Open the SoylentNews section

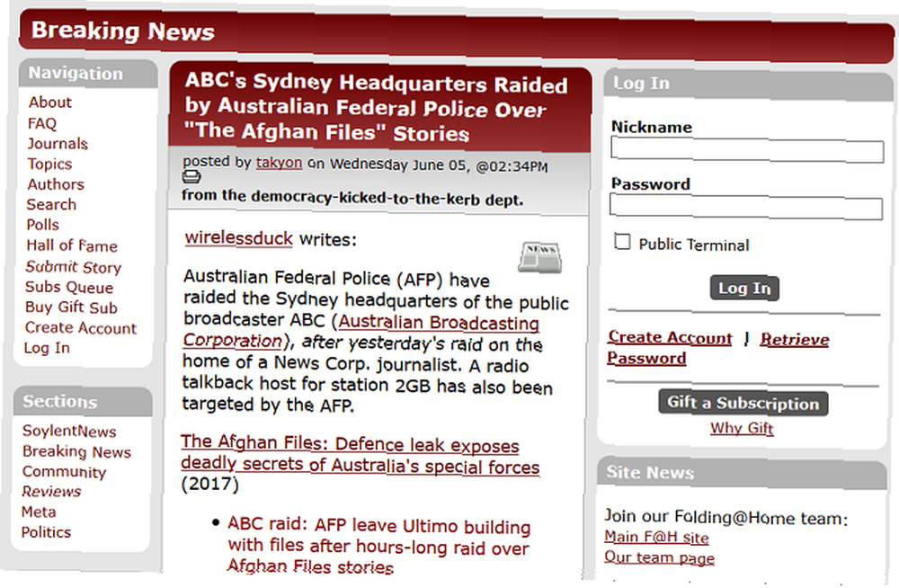(69, 431)
